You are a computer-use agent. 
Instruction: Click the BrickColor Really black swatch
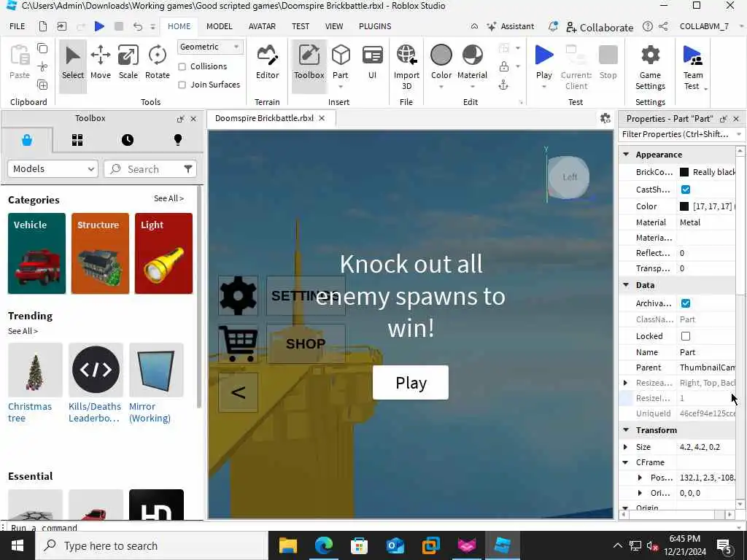[x=684, y=172]
